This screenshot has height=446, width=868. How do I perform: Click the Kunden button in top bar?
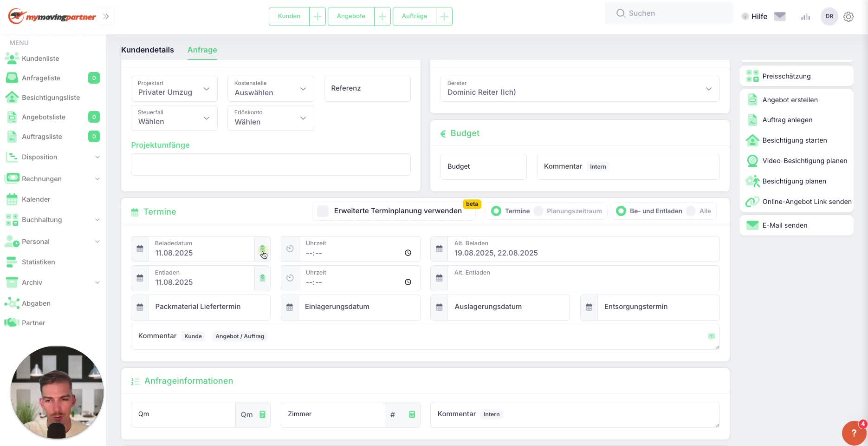click(x=289, y=16)
